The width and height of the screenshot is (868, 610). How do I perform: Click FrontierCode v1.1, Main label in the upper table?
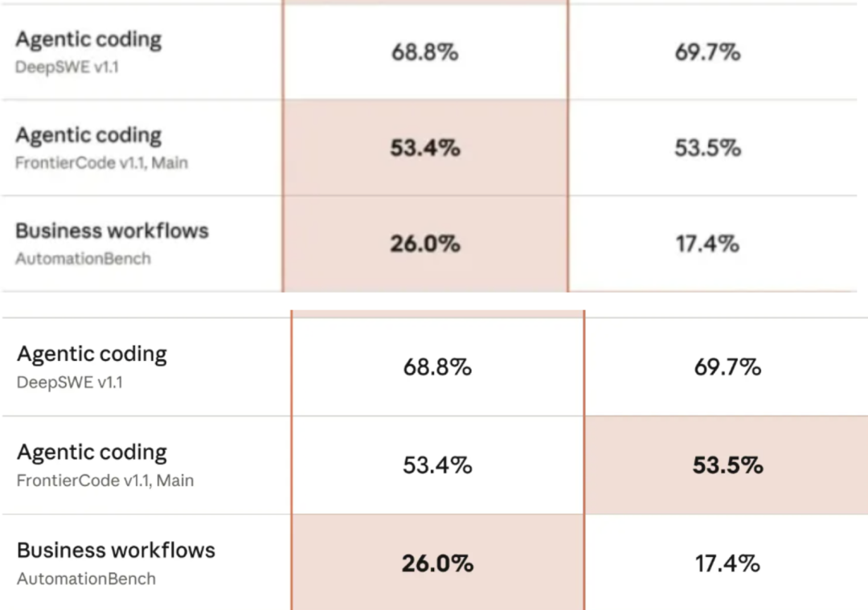101,162
